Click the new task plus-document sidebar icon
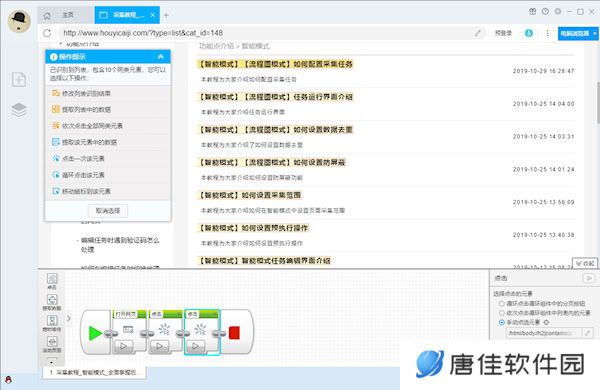The height and width of the screenshot is (390, 600). click(x=19, y=79)
